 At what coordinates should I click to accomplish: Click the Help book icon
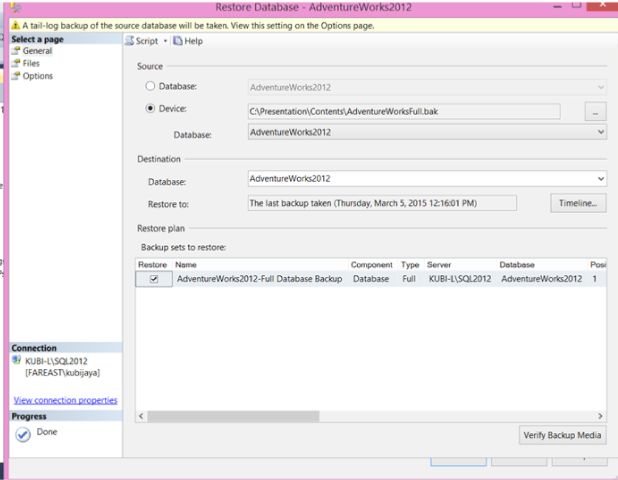178,41
